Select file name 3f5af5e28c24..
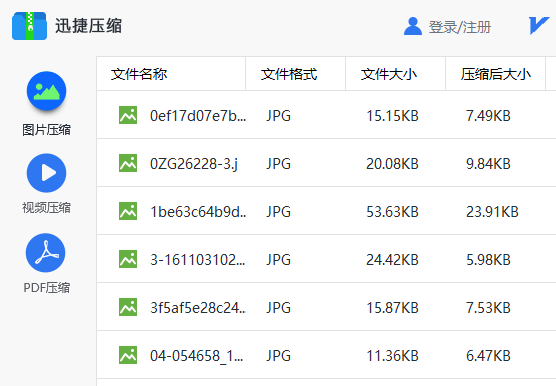The height and width of the screenshot is (386, 556). 198,308
